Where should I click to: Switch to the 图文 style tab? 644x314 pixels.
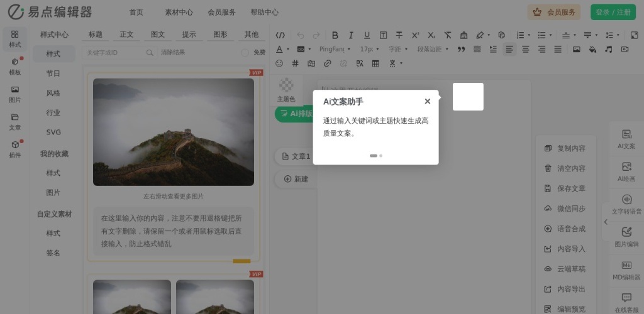tap(158, 35)
